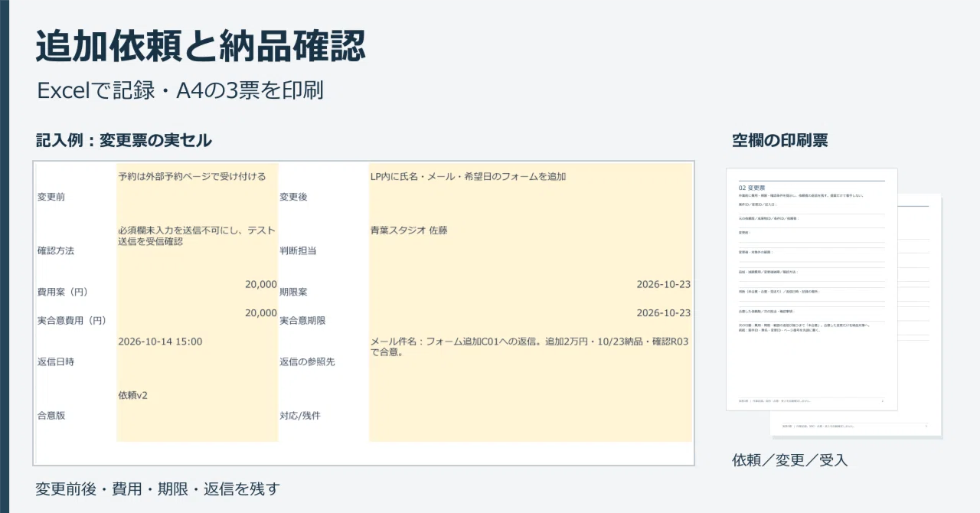The image size is (980, 513).
Task: Click the heading 空欄の印刷票
Action: point(780,140)
